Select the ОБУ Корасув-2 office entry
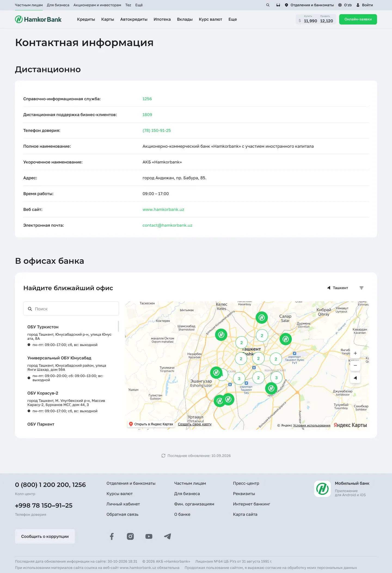This screenshot has height=573, width=392. [71, 402]
